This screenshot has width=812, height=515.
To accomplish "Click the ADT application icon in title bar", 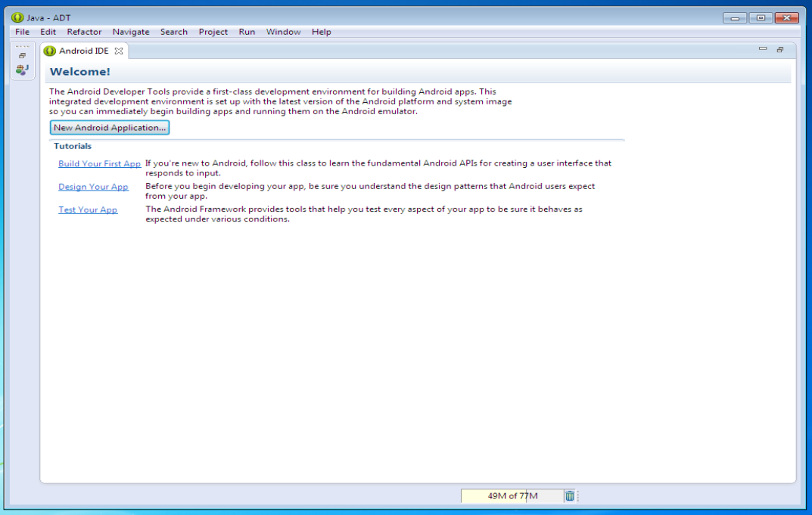I will tap(17, 17).
